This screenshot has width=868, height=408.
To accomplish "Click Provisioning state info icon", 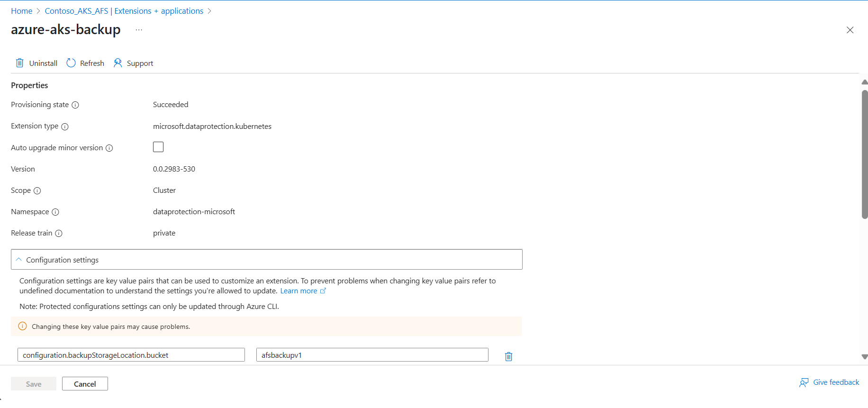I will coord(75,105).
